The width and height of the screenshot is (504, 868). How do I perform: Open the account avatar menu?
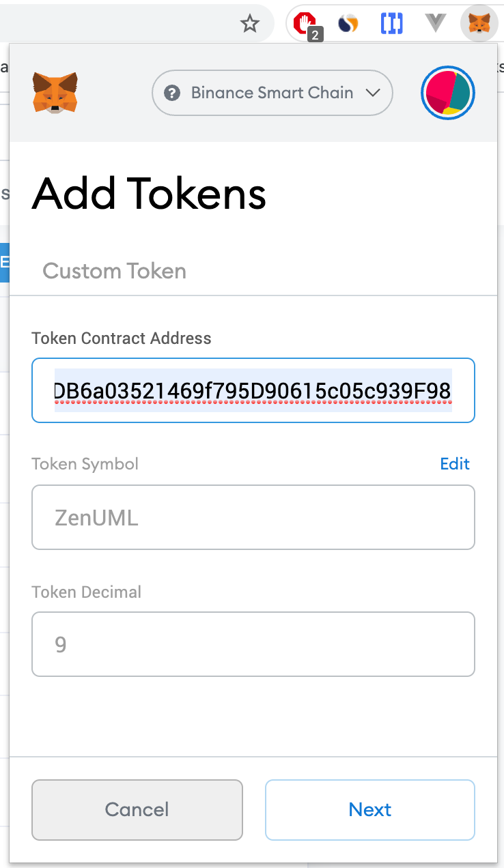(448, 93)
